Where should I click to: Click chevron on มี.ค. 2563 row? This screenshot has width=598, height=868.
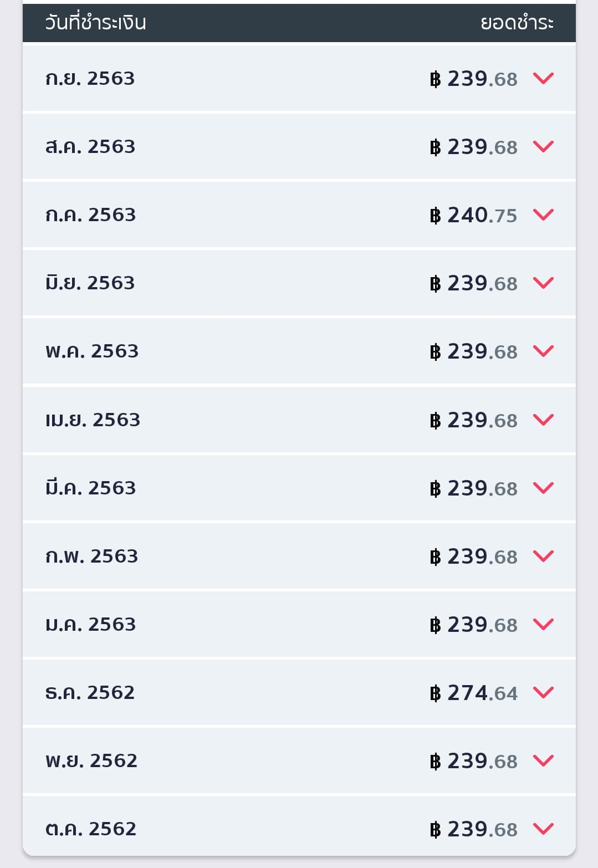543,488
